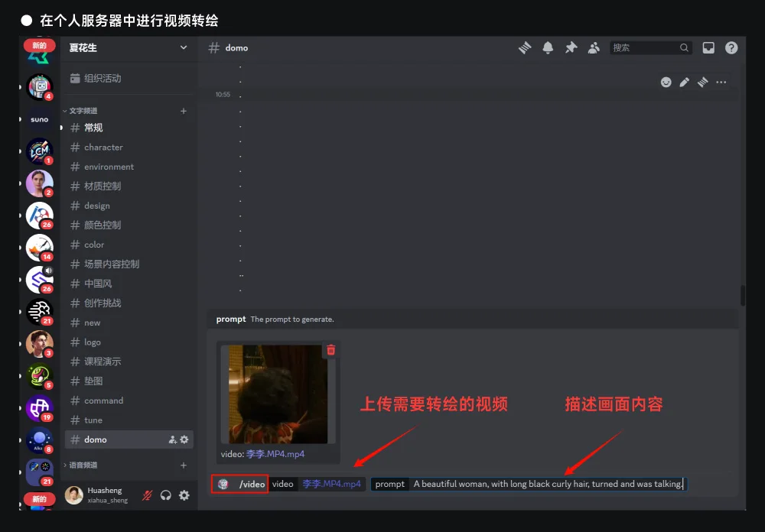
Task: Select the environment channel
Action: (129, 167)
